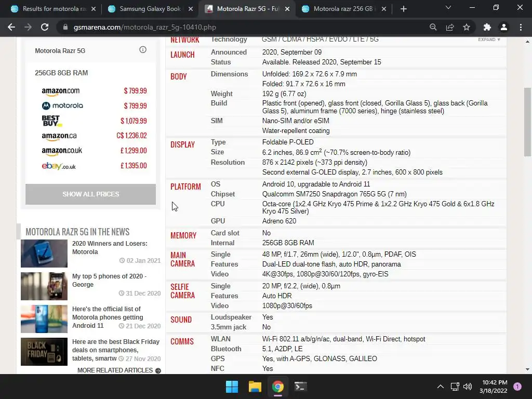
Task: Close the Samsung Galaxy Book tab
Action: point(191,9)
